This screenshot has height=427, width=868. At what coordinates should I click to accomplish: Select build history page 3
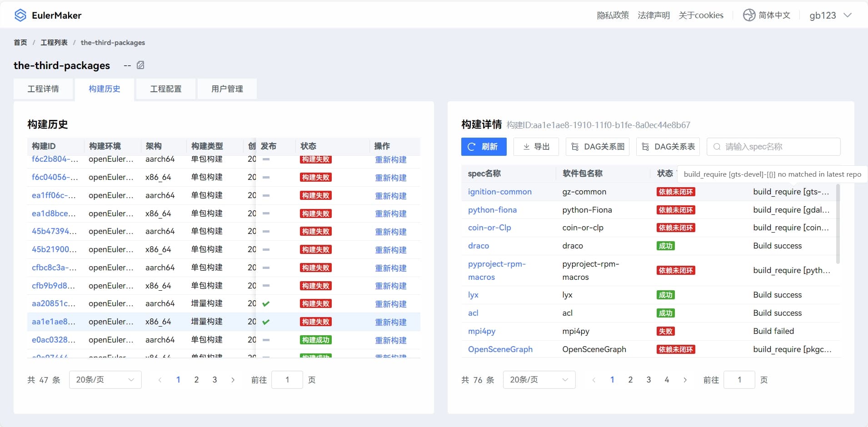(x=215, y=380)
